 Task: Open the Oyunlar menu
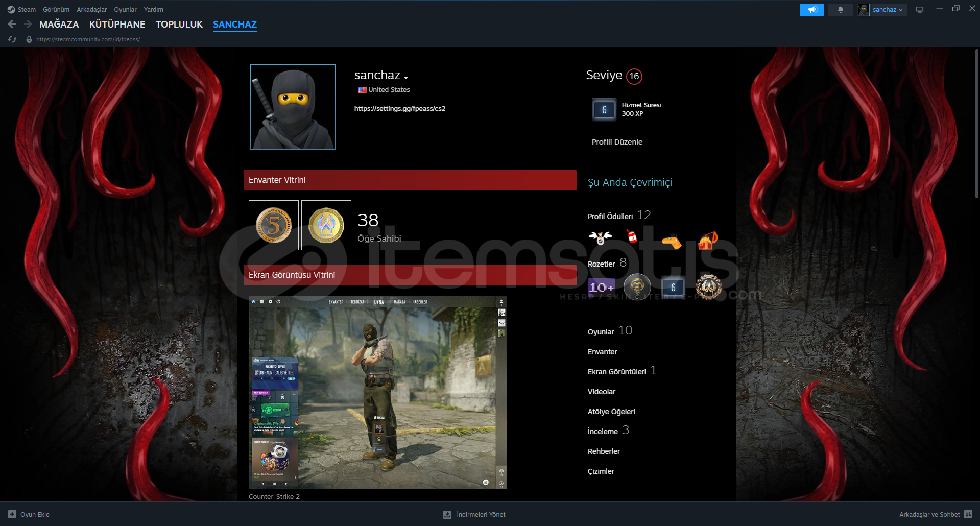tap(125, 10)
